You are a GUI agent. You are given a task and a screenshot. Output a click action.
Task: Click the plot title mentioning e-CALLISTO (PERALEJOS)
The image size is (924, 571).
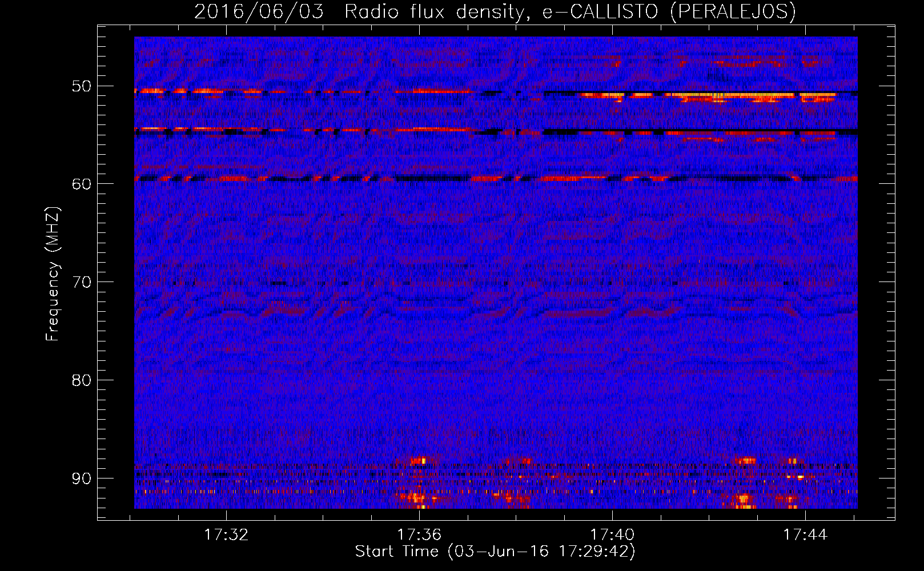[495, 12]
